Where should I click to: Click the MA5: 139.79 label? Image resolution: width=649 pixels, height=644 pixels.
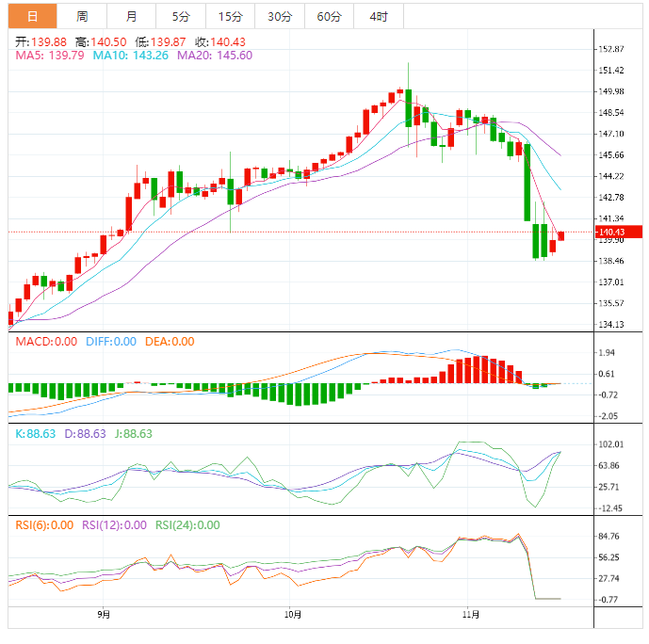click(50, 56)
